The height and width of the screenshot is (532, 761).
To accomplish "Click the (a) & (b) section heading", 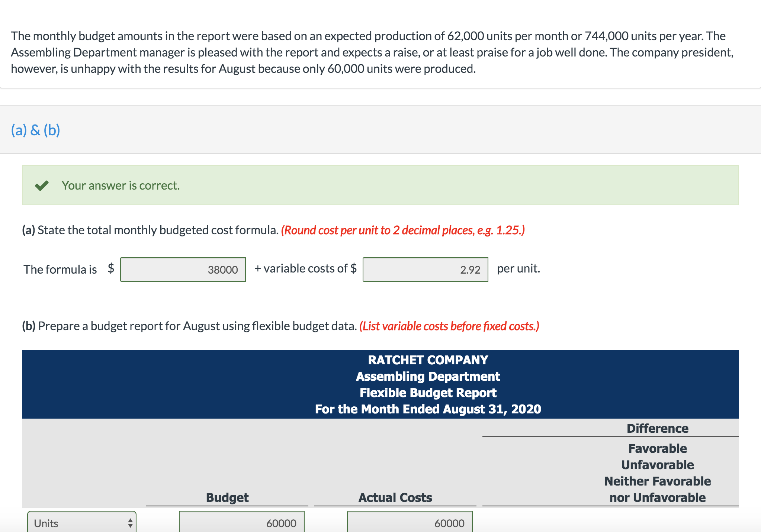I will point(36,130).
